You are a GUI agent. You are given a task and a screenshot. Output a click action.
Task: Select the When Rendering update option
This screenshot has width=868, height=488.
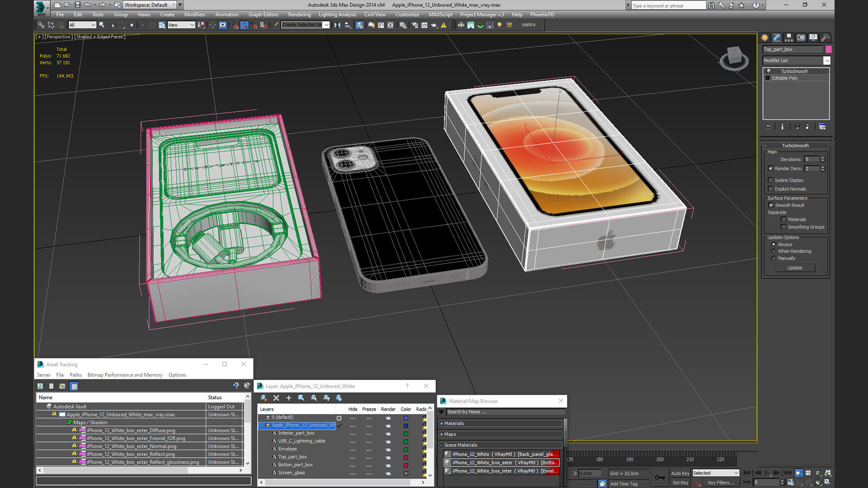[x=774, y=251]
